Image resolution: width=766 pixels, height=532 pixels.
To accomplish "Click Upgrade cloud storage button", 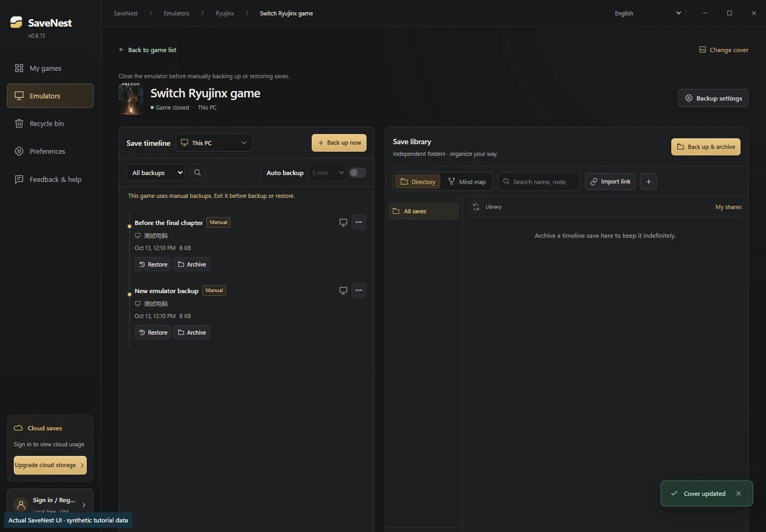I will (x=50, y=465).
